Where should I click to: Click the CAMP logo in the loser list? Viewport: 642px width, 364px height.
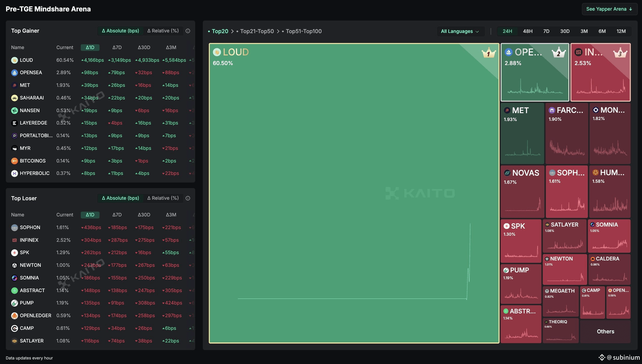click(14, 328)
